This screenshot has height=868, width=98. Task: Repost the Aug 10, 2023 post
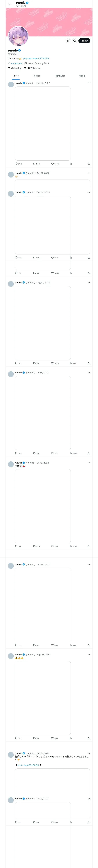(x=34, y=363)
